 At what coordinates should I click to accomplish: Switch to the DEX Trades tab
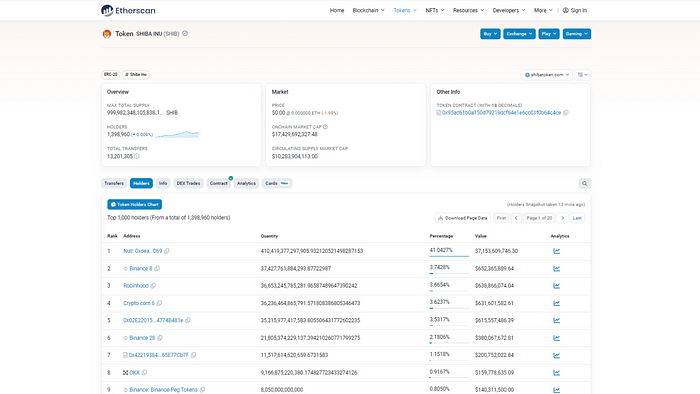coord(188,183)
